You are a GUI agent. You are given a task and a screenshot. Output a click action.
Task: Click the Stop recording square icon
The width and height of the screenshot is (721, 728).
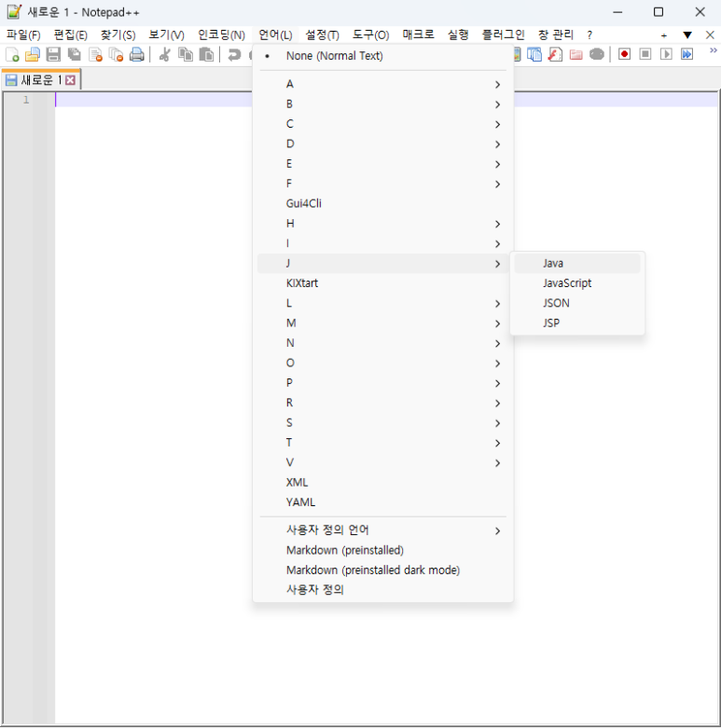click(x=645, y=54)
